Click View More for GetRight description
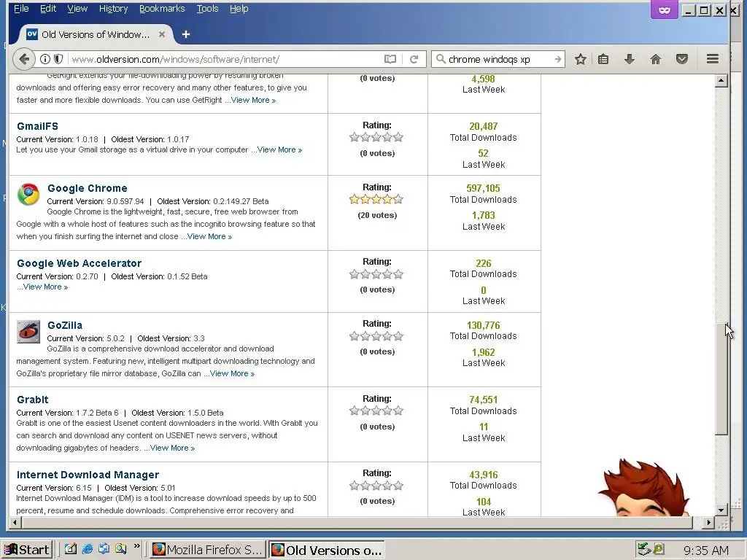 (x=253, y=100)
